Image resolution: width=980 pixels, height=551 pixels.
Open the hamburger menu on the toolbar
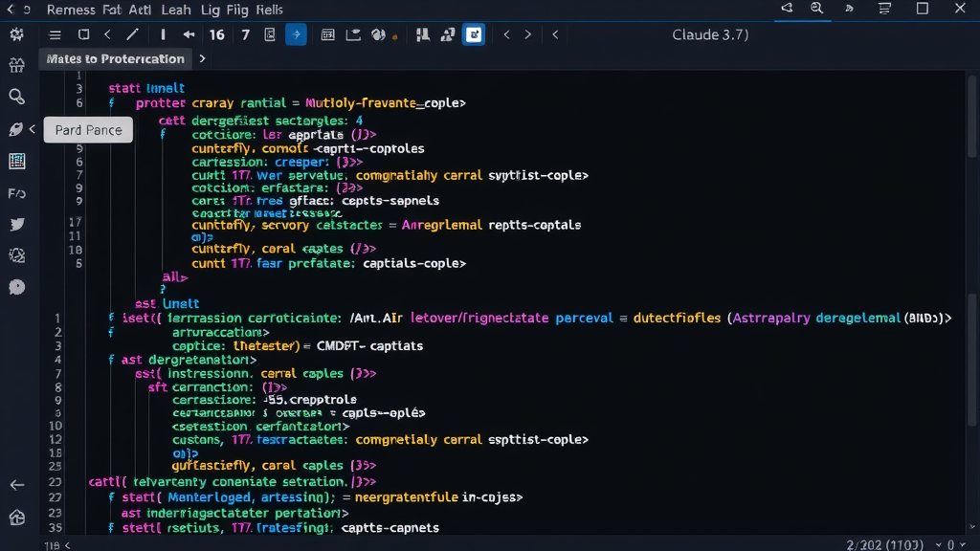[x=55, y=33]
